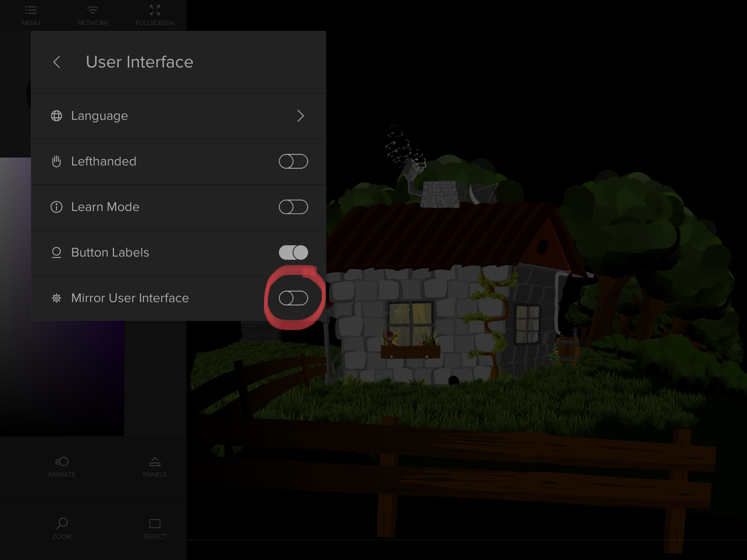This screenshot has height=560, width=747.
Task: Click the globe icon beside Language
Action: [x=56, y=116]
